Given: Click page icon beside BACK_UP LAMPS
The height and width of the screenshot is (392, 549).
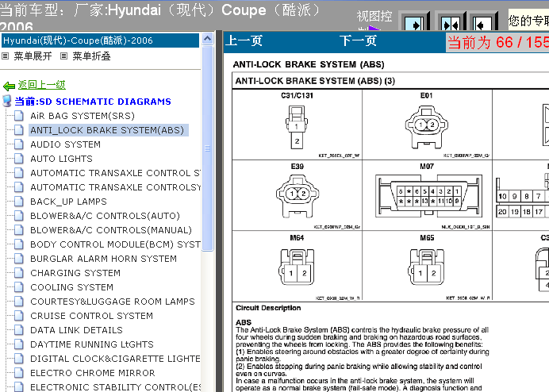Looking at the screenshot, I should click(19, 202).
